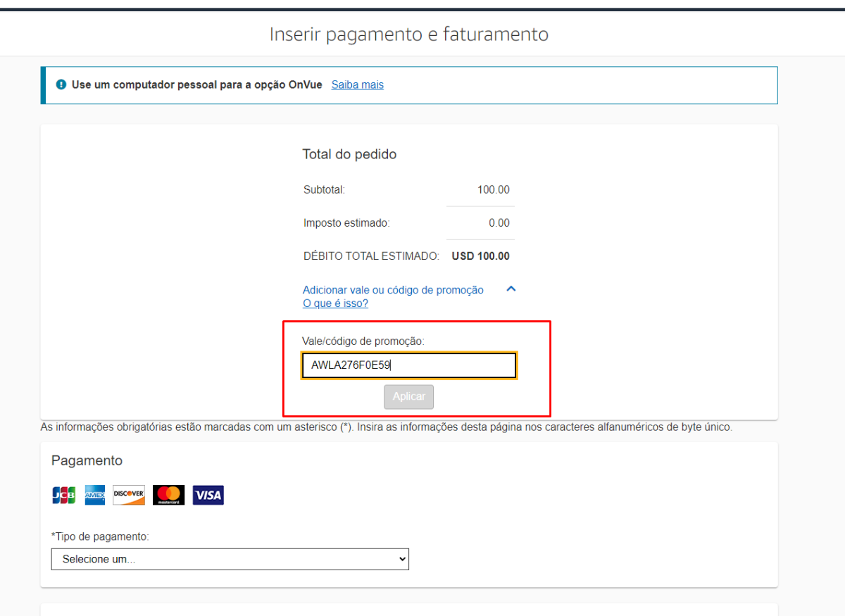Select the Discover card logo
Viewport: 845px width, 616px height.
click(128, 495)
